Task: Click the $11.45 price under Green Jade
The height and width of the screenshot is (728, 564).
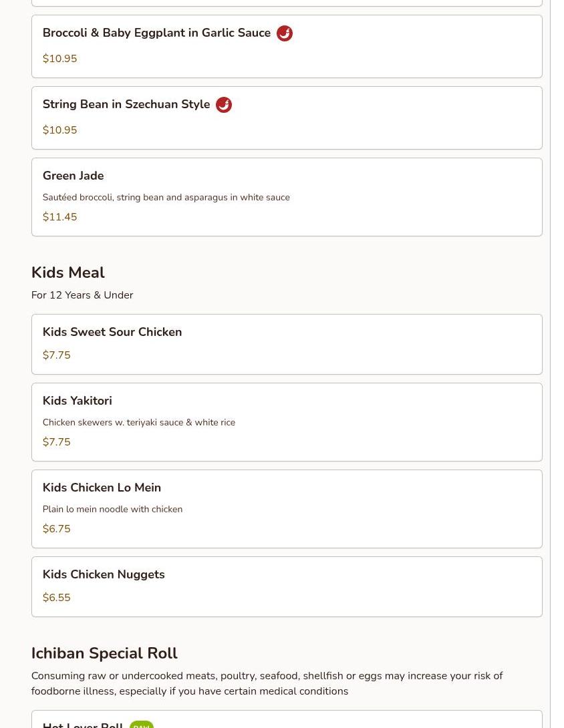Action: click(59, 217)
